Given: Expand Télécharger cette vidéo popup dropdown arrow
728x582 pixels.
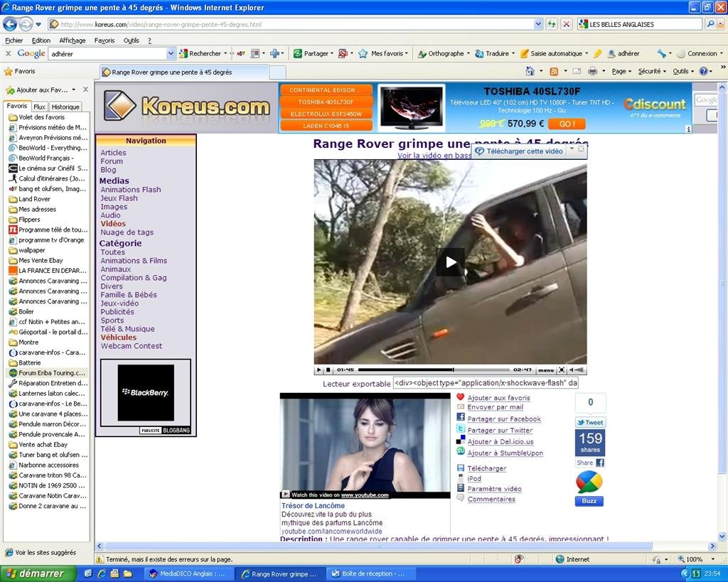Looking at the screenshot, I should pos(572,149).
